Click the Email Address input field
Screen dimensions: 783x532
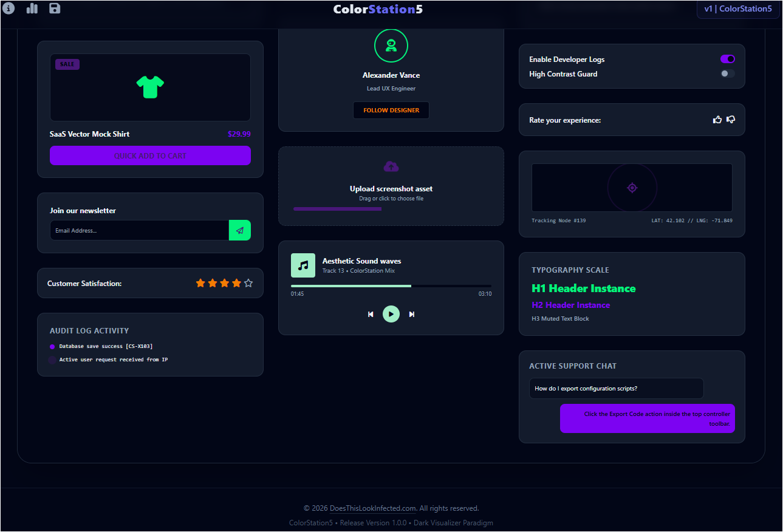click(x=139, y=230)
